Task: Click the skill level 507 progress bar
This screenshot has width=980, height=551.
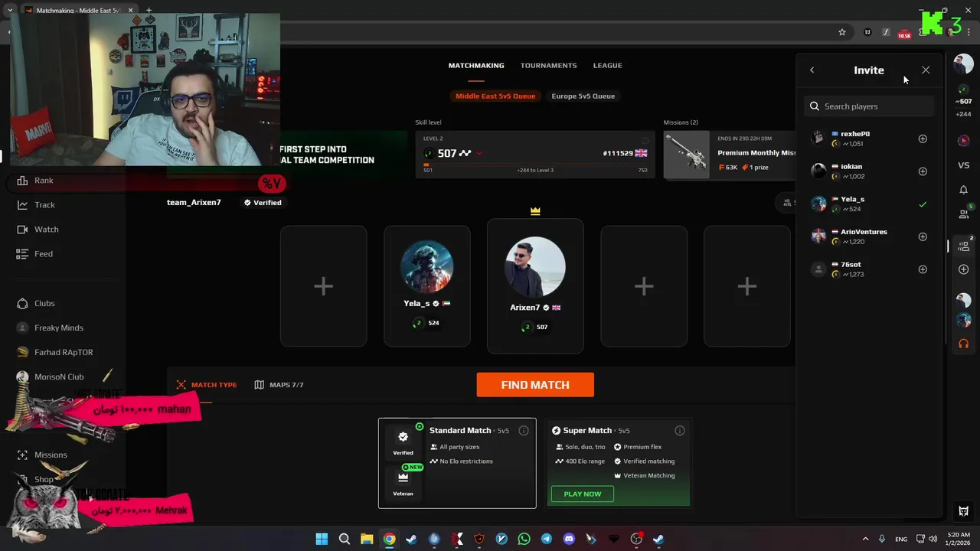Action: click(x=535, y=165)
